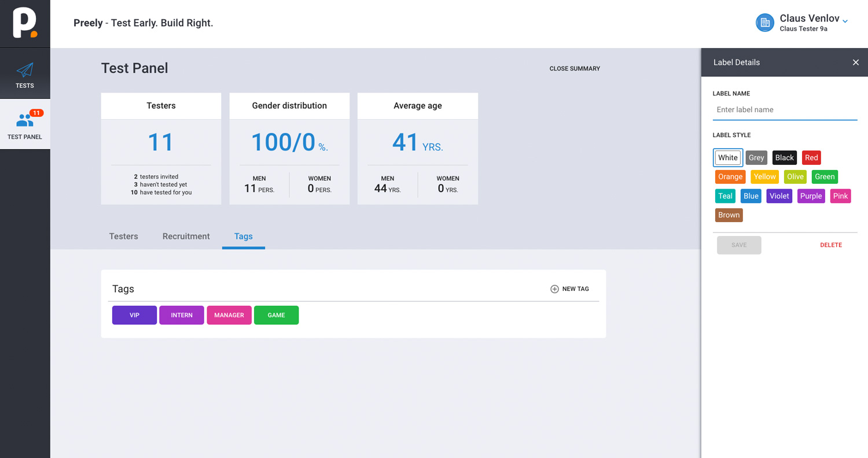Click the women average age "0 YRS."

click(x=448, y=189)
